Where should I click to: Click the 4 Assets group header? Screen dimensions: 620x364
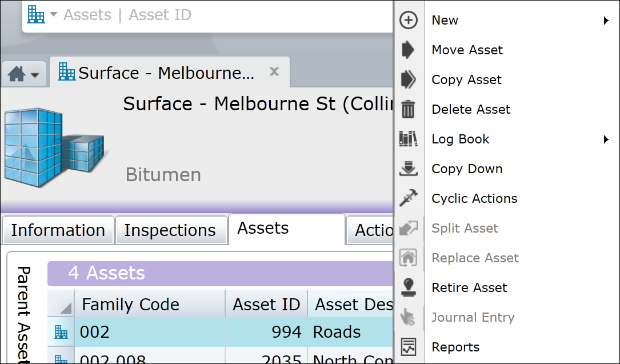220,273
